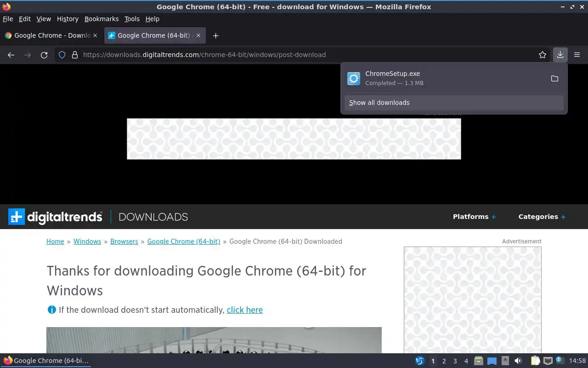Viewport: 588px width, 368px height.
Task: Expand the Platforms menu
Action: [474, 217]
